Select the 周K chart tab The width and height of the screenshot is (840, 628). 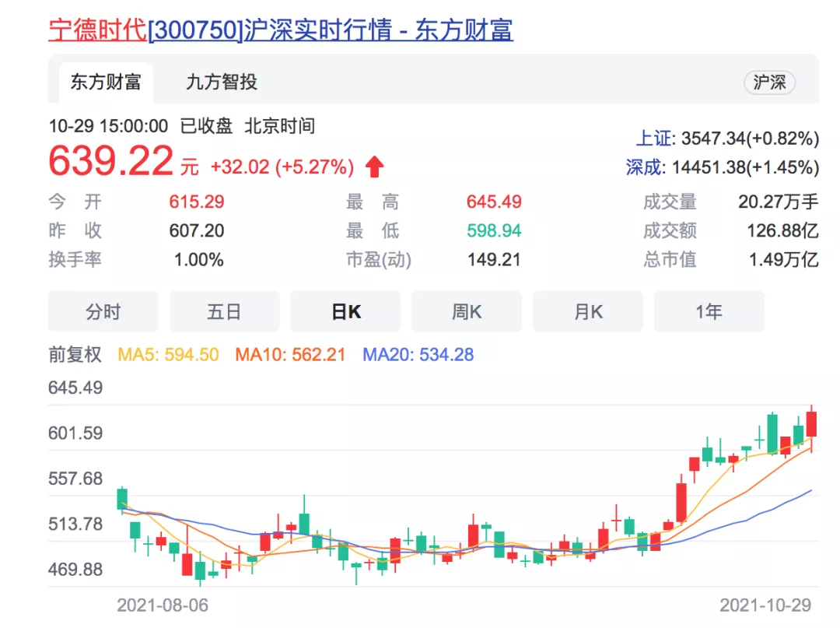click(x=467, y=311)
